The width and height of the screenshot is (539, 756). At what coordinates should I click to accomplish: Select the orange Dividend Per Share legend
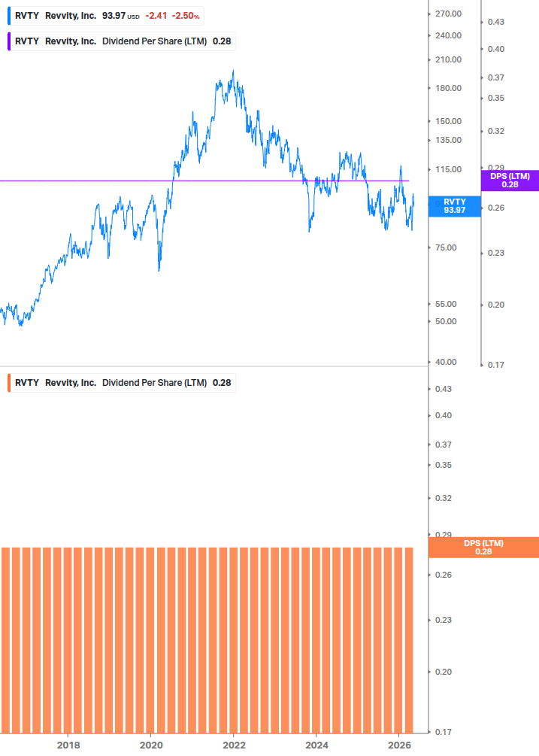tap(121, 383)
